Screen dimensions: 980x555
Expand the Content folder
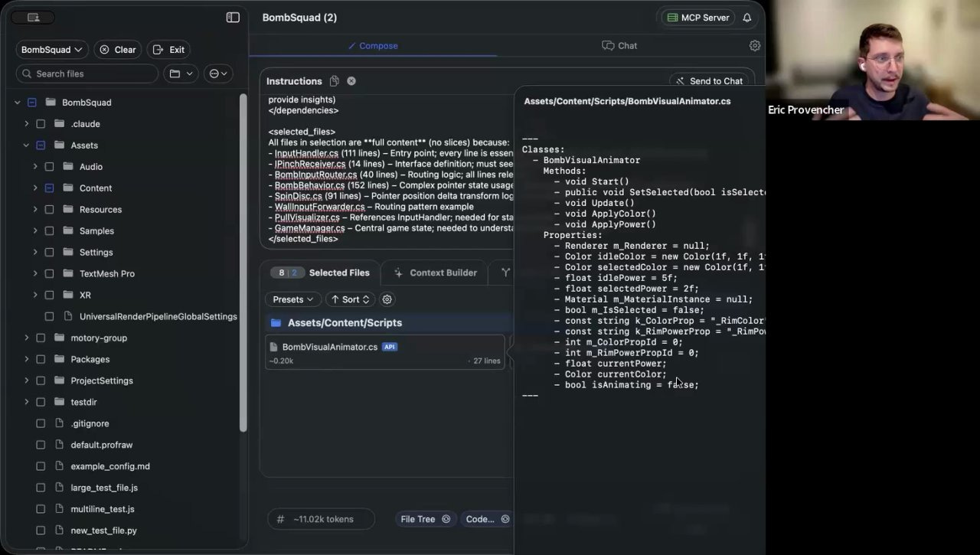34,188
